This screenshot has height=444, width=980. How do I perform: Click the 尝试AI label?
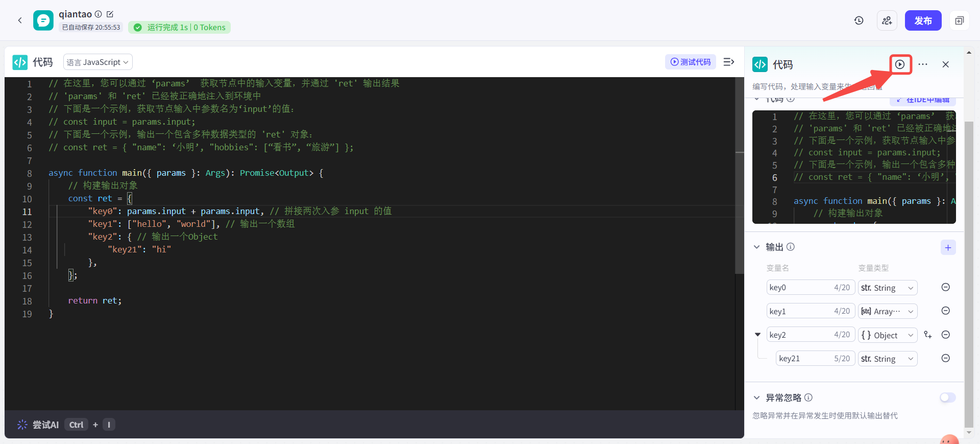46,425
